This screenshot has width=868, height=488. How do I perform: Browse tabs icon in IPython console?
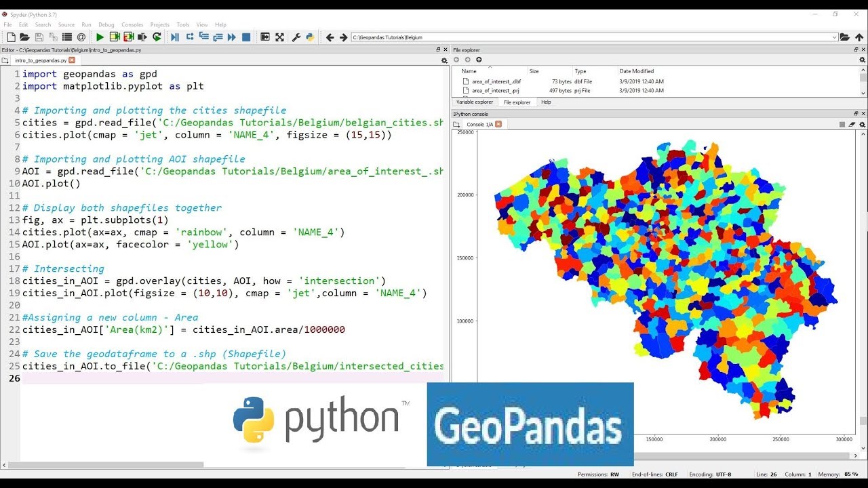coord(456,125)
